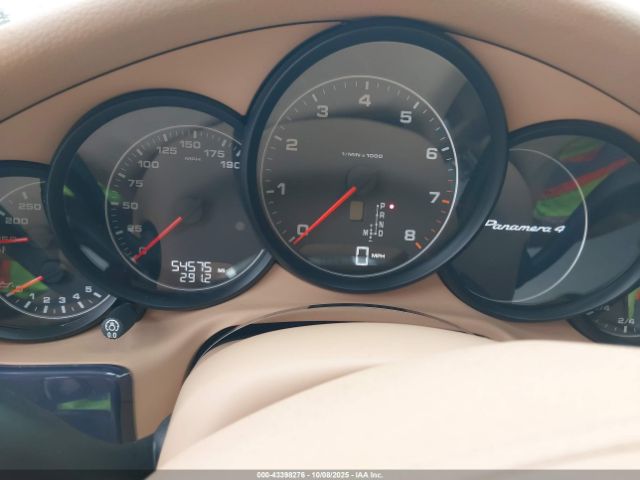Click the 150 mark on the speedometer
This screenshot has height=480, width=640.
[189, 144]
